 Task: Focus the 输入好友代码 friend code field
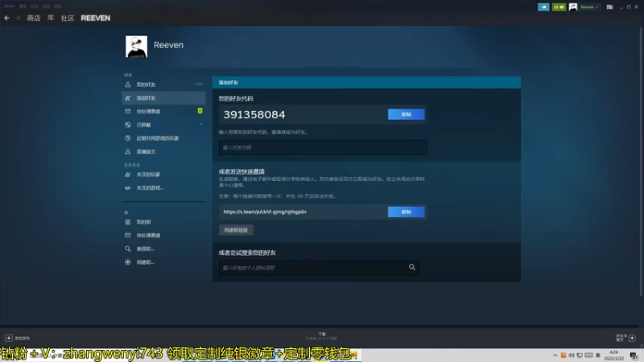[x=323, y=147]
